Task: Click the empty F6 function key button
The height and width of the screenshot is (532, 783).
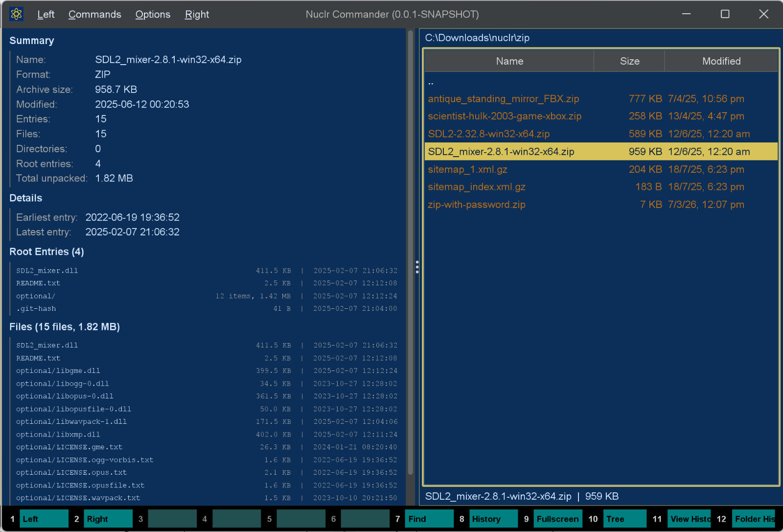Action: point(365,519)
